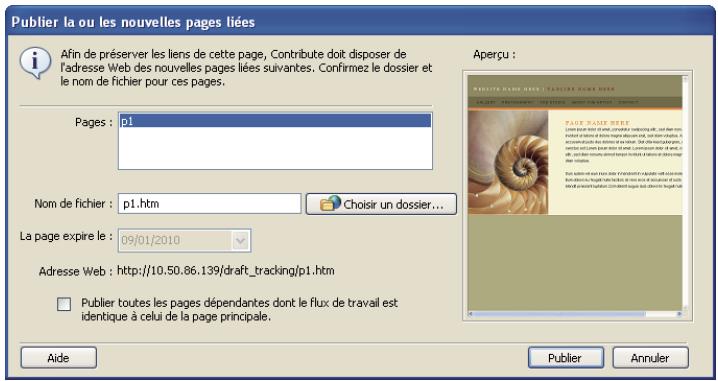Click the dialog title Publier la ou les nouvelles pages liées

point(133,22)
